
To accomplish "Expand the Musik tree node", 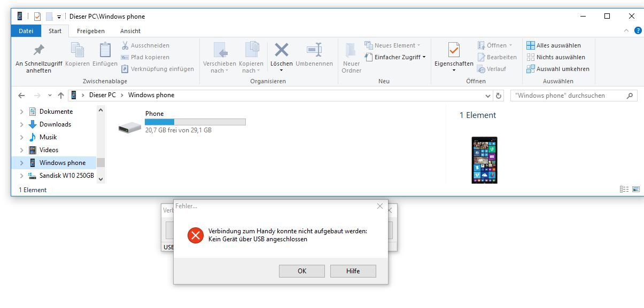I will coord(21,137).
